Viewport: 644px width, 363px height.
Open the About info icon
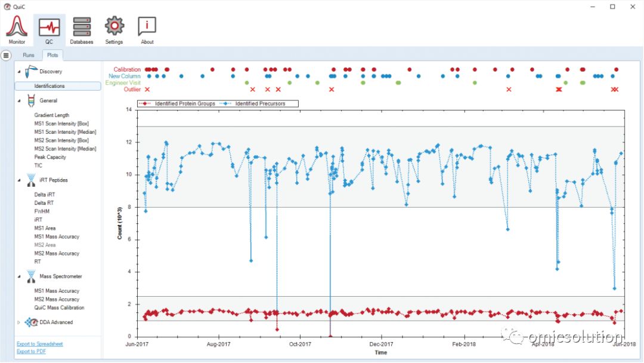(147, 26)
